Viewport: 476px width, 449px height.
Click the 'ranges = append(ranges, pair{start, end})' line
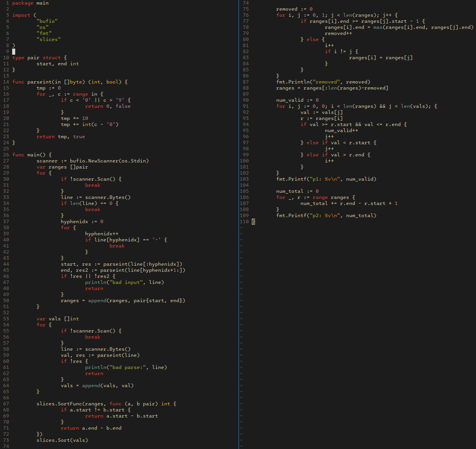point(123,301)
